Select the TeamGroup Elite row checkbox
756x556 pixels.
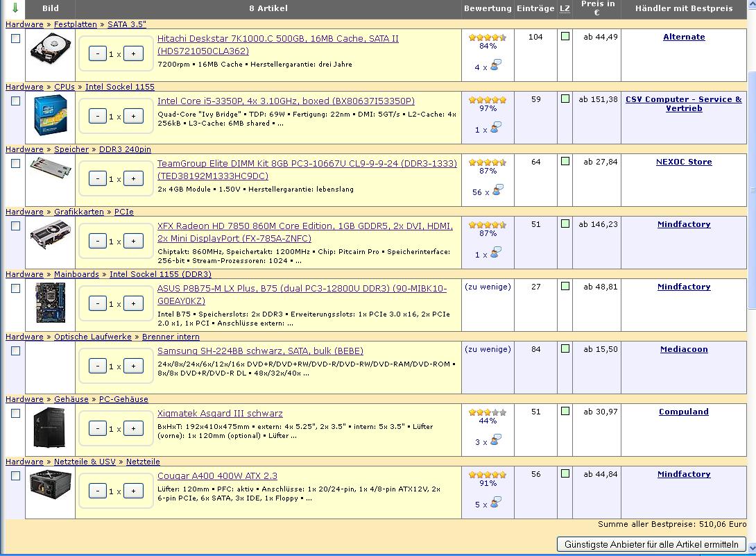pos(15,164)
